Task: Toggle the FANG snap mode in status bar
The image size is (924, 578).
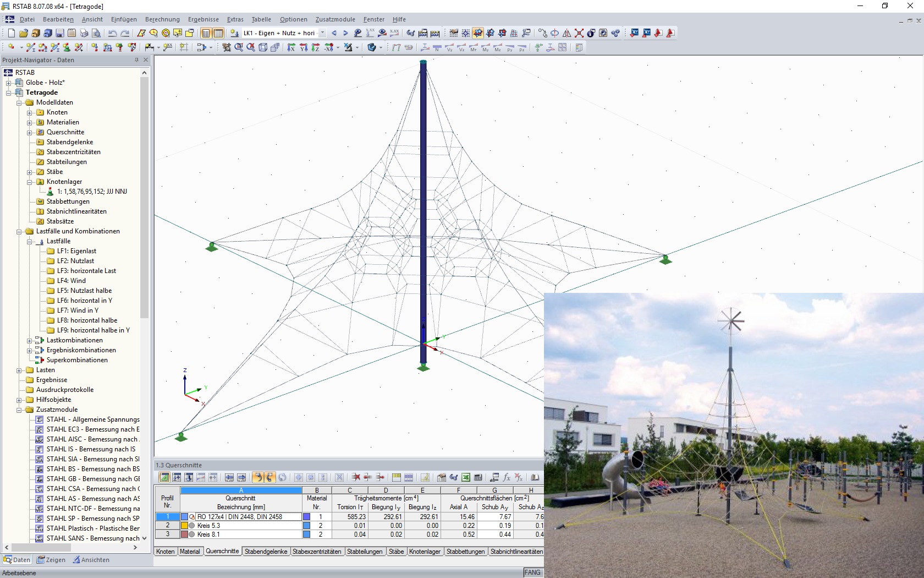Action: tap(532, 572)
